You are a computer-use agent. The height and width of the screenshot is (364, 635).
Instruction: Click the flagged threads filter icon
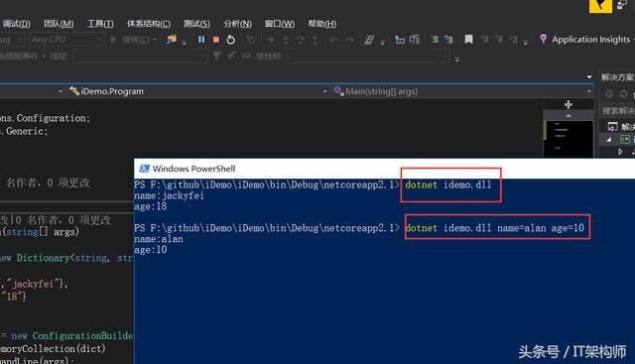coord(231,57)
